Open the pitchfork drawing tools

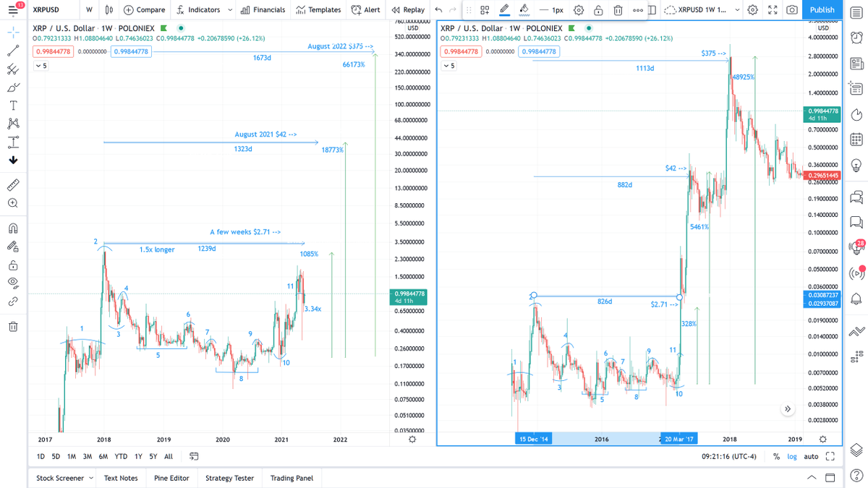[13, 69]
